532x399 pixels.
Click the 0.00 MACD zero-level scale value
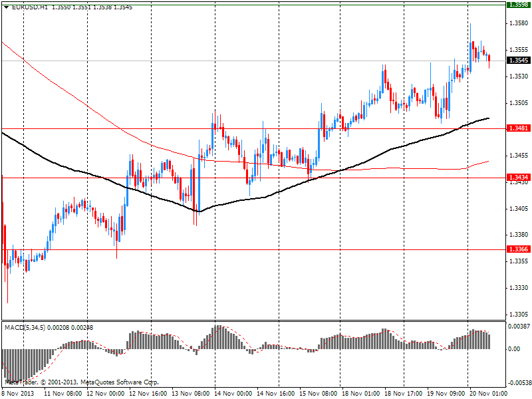pyautogui.click(x=514, y=348)
